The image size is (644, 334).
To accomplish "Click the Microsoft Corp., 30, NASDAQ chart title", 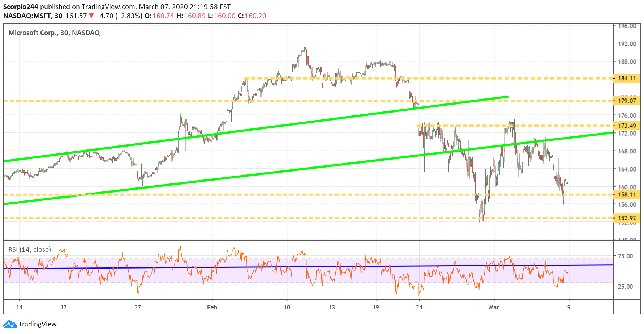I will pos(54,33).
